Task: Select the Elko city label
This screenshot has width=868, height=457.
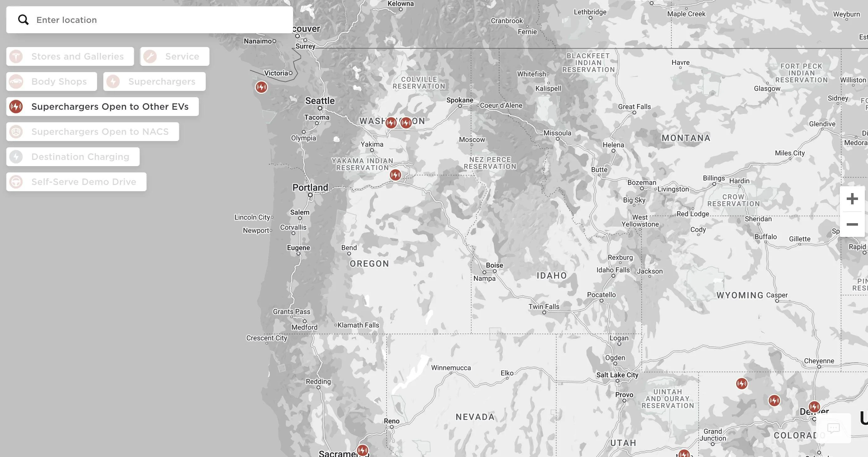Action: [x=507, y=373]
